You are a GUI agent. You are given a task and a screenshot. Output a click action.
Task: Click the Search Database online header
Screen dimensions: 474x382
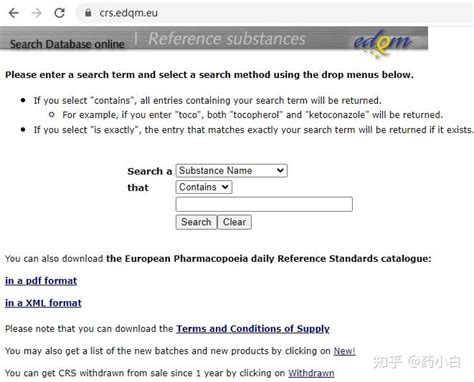pos(67,44)
